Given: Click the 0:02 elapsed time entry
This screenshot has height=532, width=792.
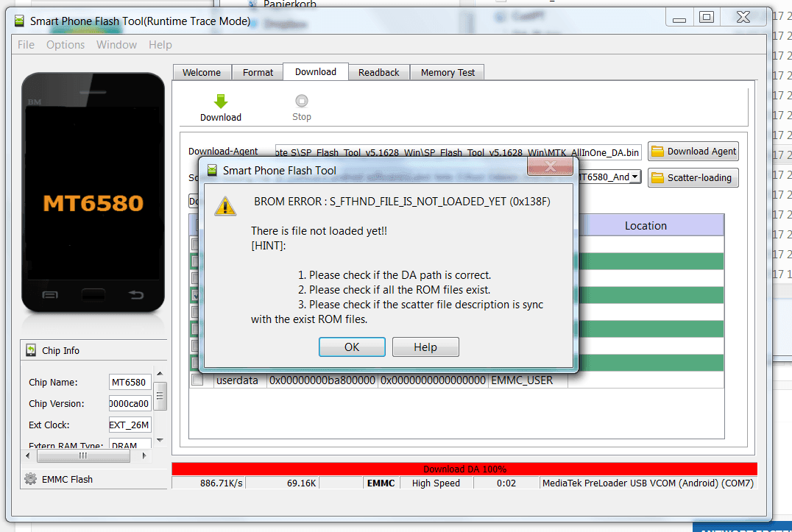Looking at the screenshot, I should pos(506,483).
